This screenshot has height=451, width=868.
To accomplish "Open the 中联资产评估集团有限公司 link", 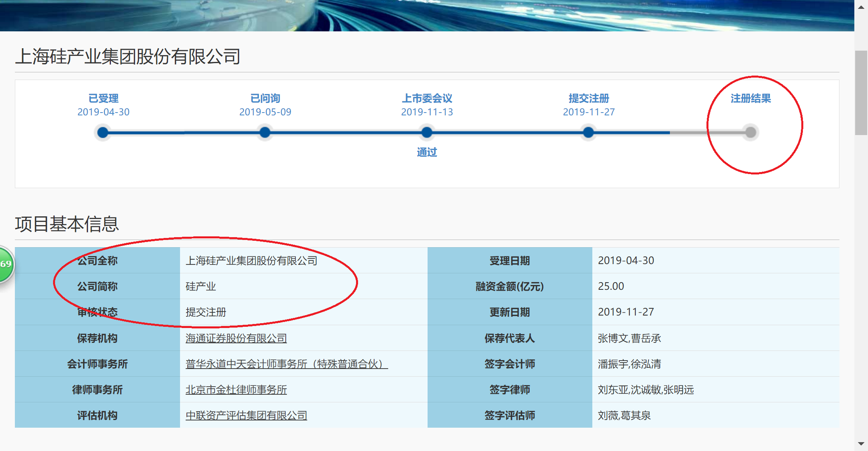I will [x=246, y=416].
